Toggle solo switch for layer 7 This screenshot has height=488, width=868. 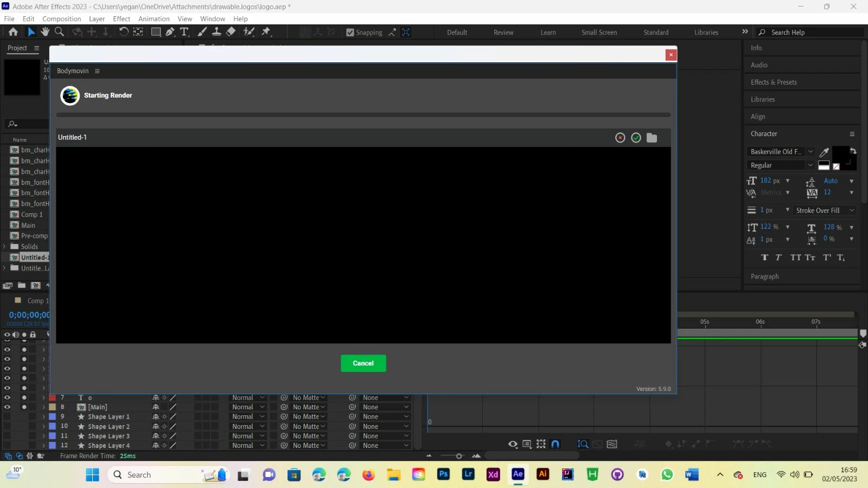coord(24,397)
